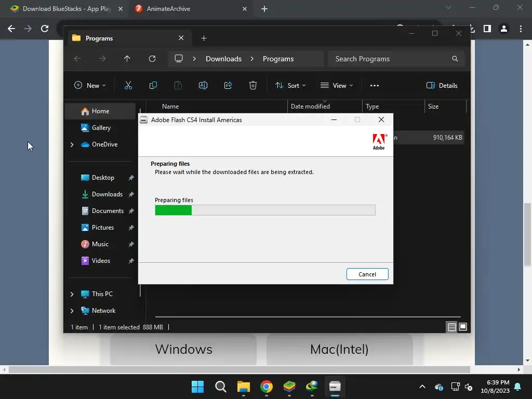Viewport: 532px width, 399px height.
Task: Show hidden system tray icons
Action: (422, 387)
